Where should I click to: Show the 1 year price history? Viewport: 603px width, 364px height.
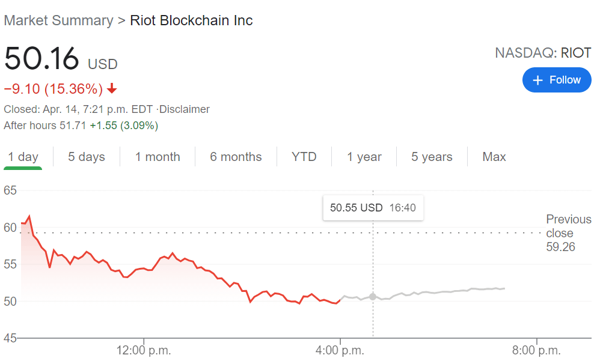coord(364,157)
